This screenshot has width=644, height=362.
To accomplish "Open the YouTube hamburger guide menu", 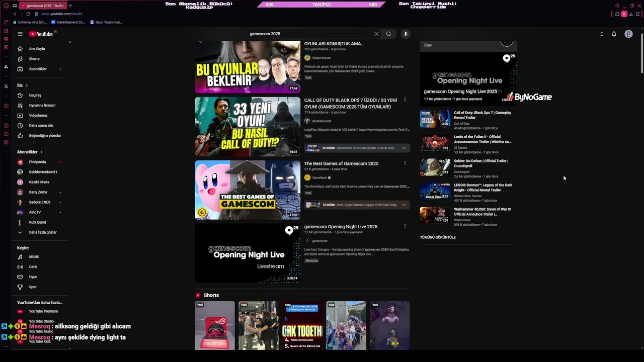I will 20,34.
